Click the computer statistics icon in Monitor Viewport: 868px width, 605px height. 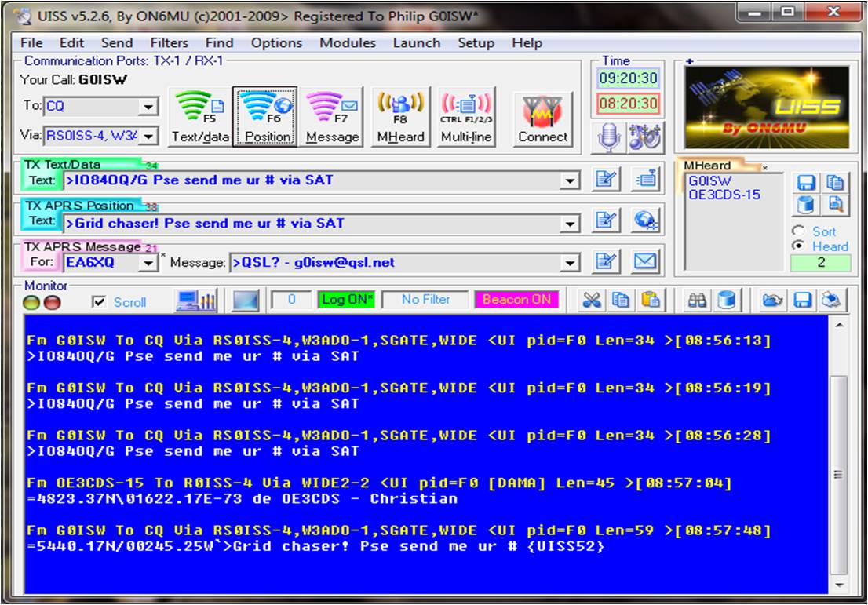195,301
